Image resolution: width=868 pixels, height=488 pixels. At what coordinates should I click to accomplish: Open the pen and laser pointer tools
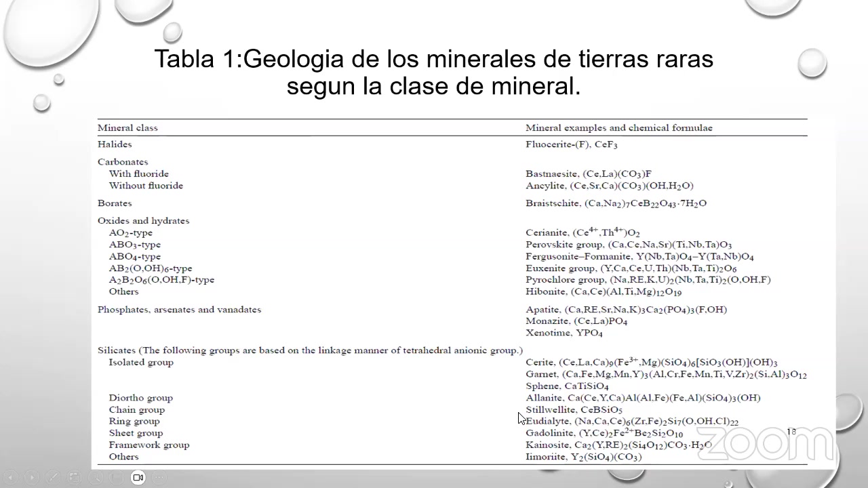[53, 477]
